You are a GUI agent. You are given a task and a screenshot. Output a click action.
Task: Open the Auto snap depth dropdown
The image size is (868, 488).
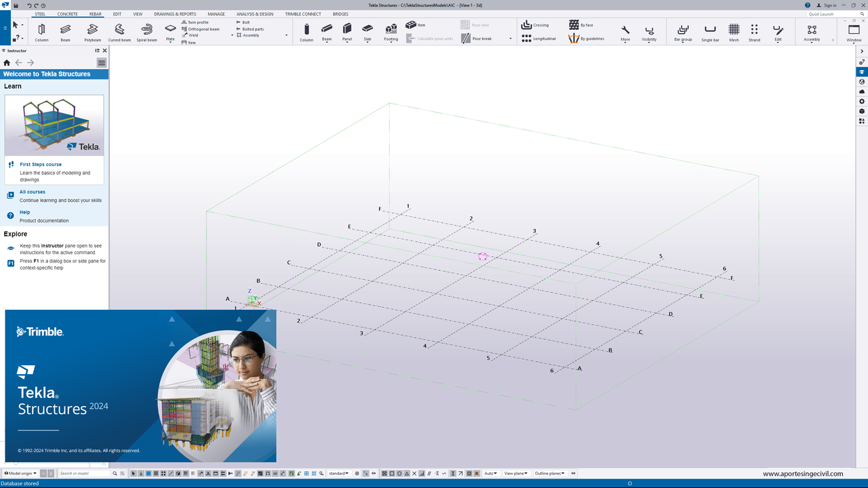click(x=491, y=473)
